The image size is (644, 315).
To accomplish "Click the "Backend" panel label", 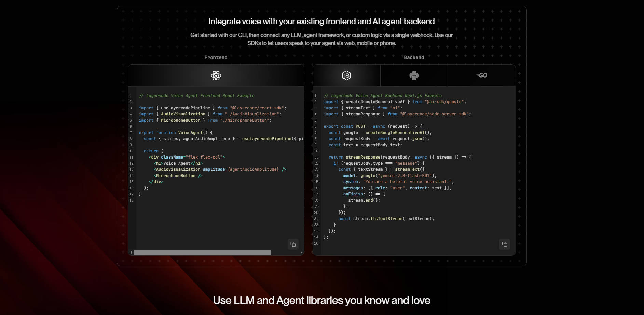I will (414, 57).
